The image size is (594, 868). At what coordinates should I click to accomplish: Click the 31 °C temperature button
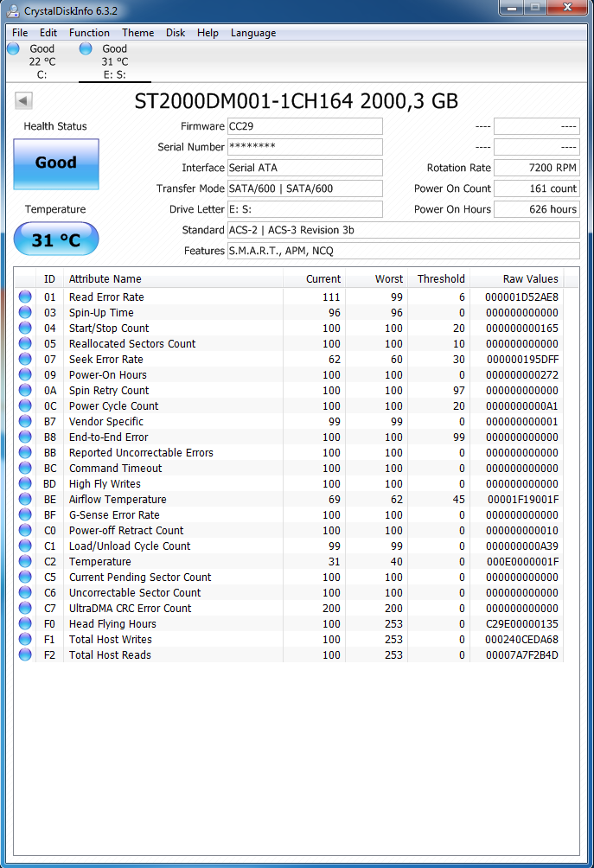click(x=56, y=239)
